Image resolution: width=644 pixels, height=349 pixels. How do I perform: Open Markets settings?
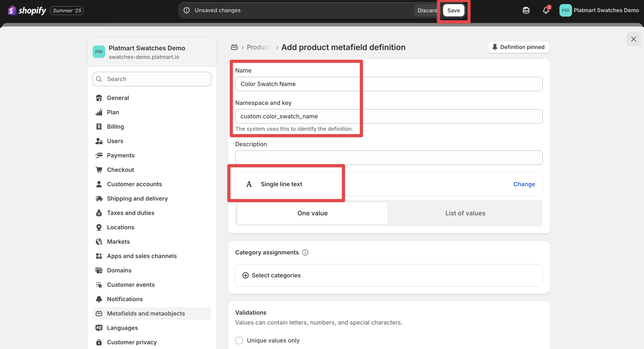pos(152,242)
